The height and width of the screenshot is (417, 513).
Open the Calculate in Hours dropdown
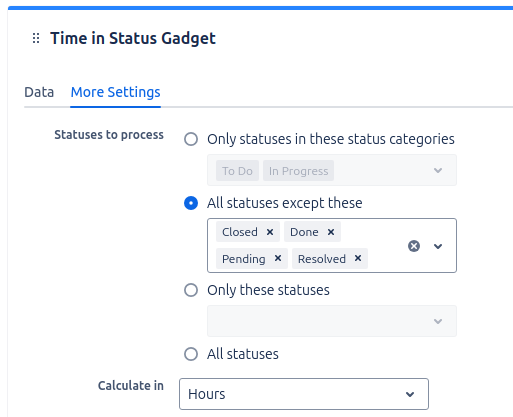304,394
